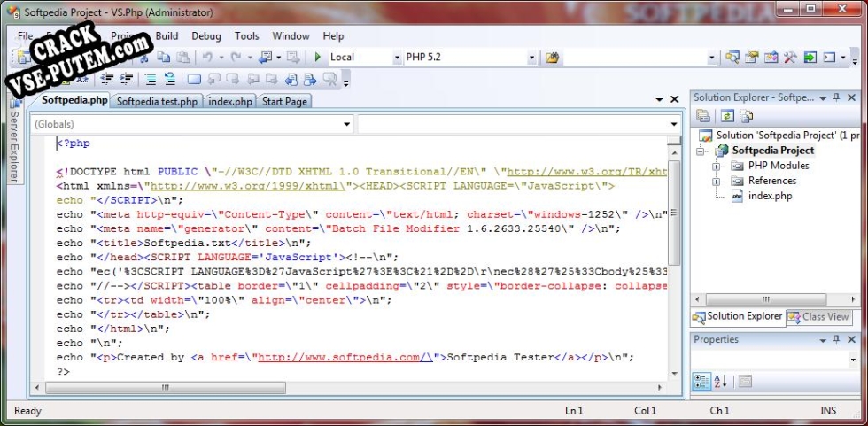Refresh the Solution Explorer tree
Viewport: 868px width, 426px height.
tap(727, 116)
